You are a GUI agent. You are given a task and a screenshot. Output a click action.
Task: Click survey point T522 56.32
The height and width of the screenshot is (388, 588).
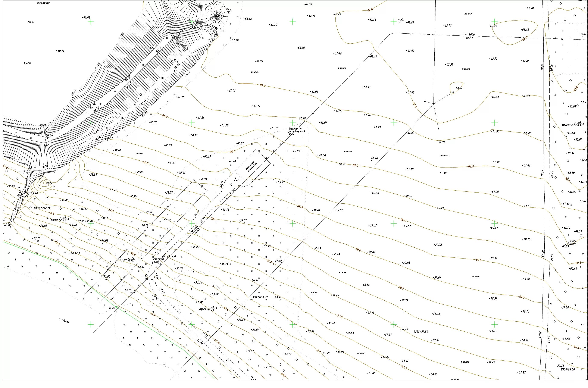coord(260,297)
